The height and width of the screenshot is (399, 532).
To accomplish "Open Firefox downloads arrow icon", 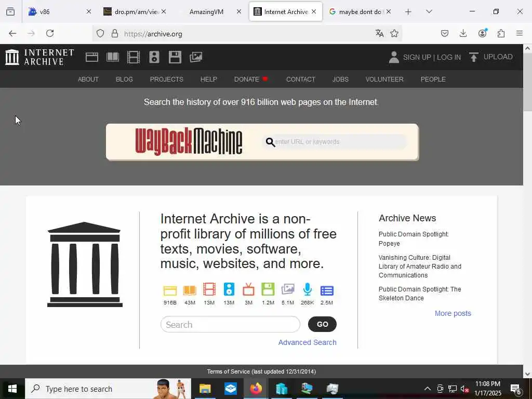I will click(x=463, y=33).
